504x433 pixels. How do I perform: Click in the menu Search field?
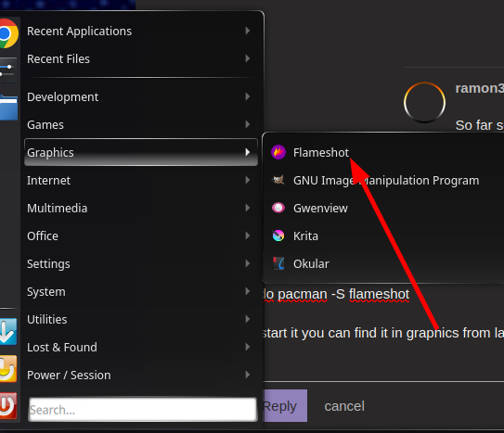pos(143,410)
